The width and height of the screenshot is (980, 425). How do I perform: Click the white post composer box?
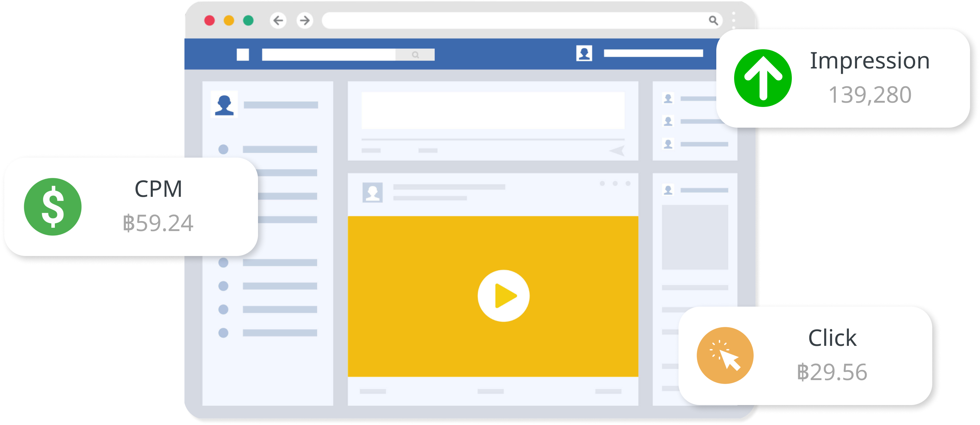coord(493,110)
